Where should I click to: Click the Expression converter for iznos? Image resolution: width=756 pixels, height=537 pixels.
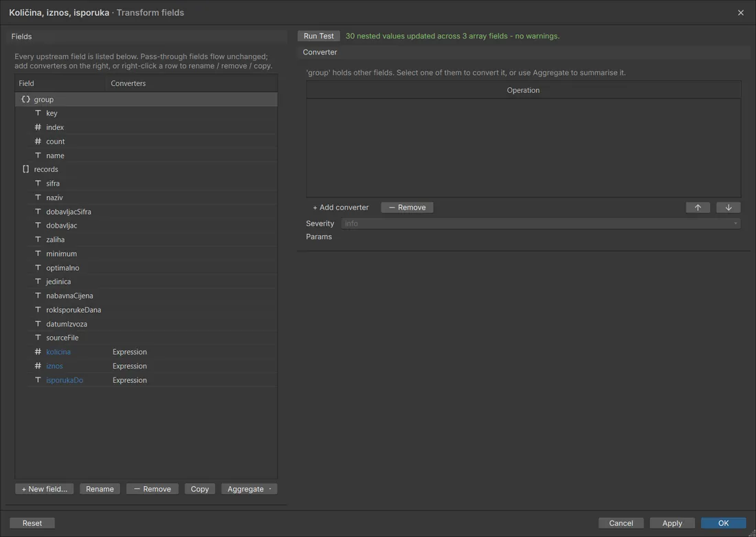[x=130, y=366]
